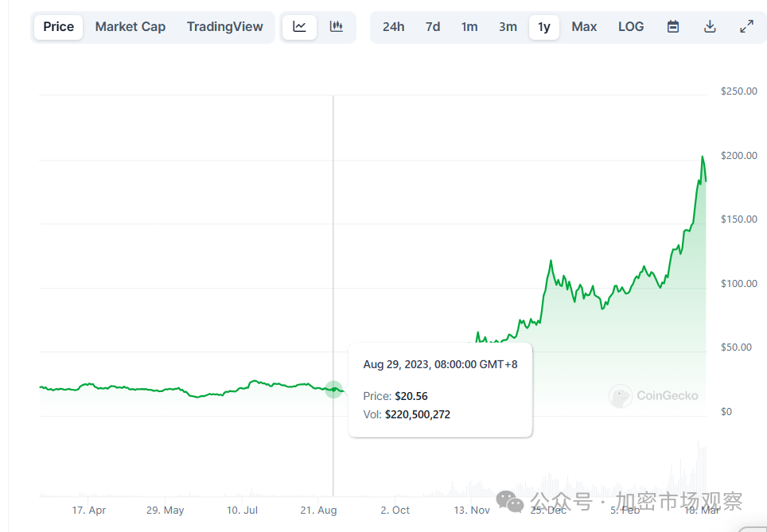Set time range to 24h

(x=393, y=26)
